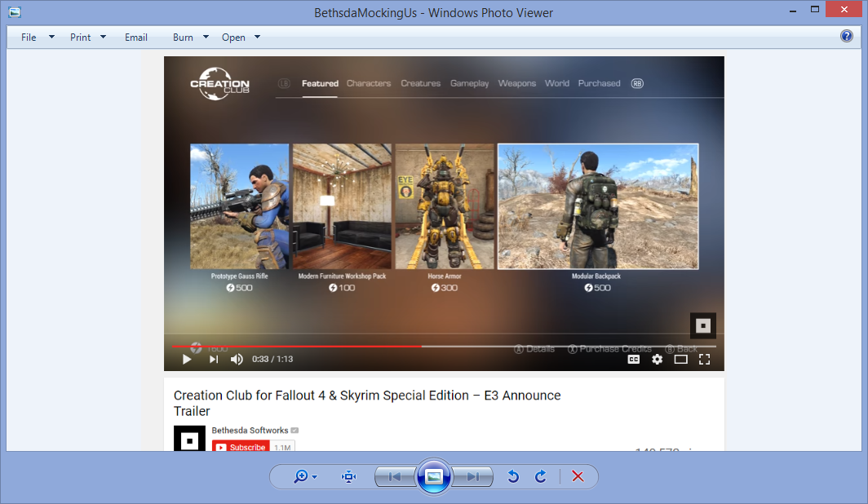Close the Photo Viewer window
Screen dimensions: 868x504
pyautogui.click(x=844, y=10)
